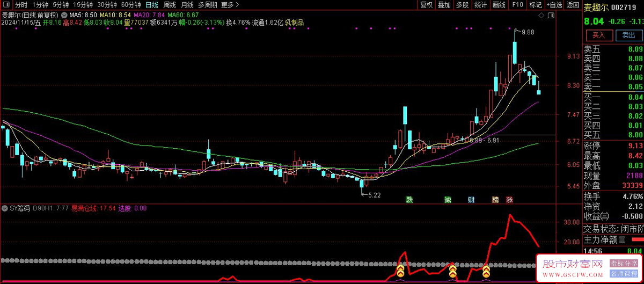Viewport: 644px width, 284px height.
Task: Click the 外盘 33339 row
Action: 613,186
